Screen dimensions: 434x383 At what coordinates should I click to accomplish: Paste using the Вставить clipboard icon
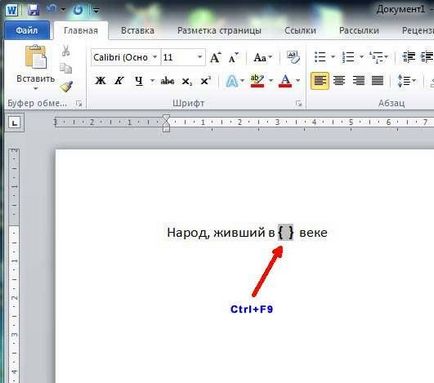(x=36, y=57)
